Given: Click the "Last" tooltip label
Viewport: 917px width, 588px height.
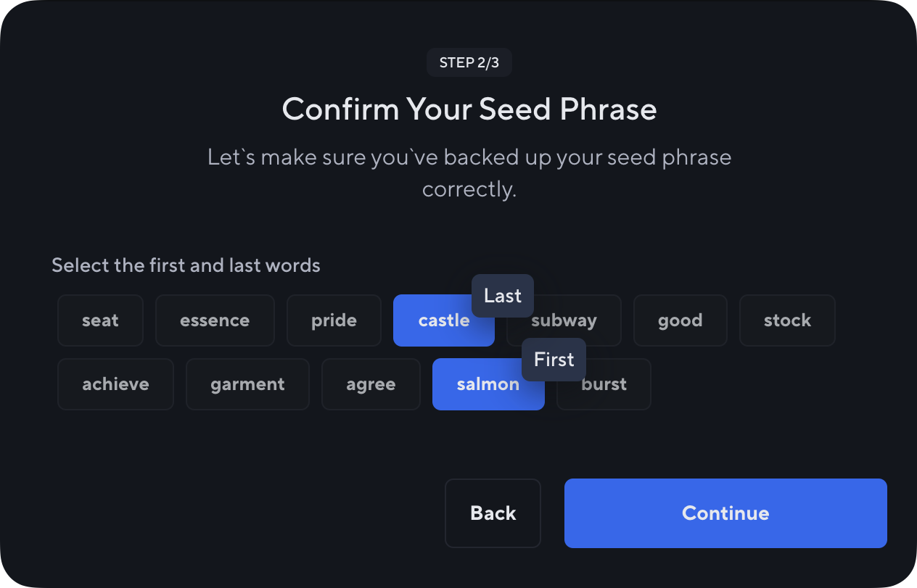Looking at the screenshot, I should (x=503, y=296).
